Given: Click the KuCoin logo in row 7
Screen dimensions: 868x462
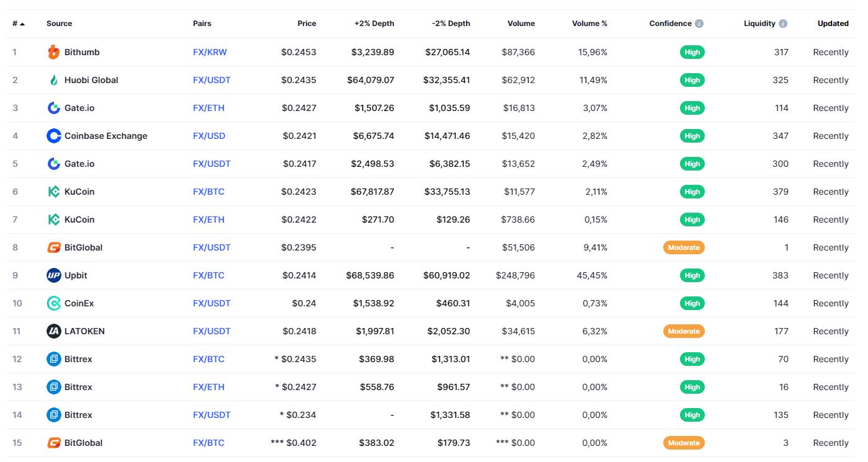Looking at the screenshot, I should click(54, 220).
